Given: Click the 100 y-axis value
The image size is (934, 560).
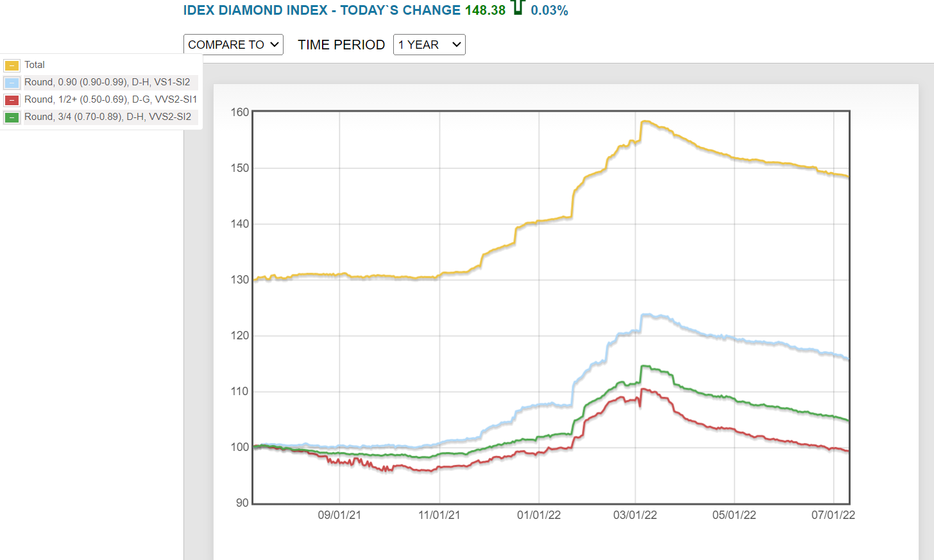Looking at the screenshot, I should [240, 447].
